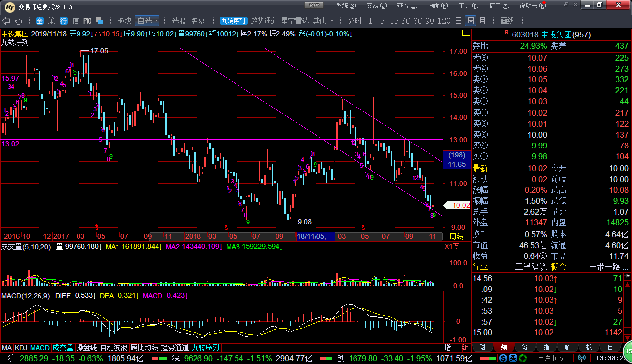632x364 pixels.
Task: Toggle the 九转序列 highlighted toolbar button
Action: (234, 21)
